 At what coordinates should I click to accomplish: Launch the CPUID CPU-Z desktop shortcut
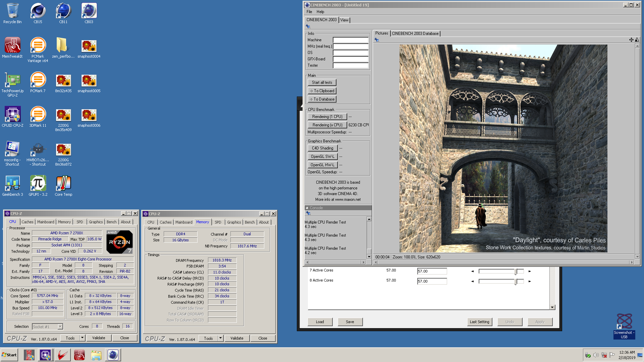coord(12,117)
